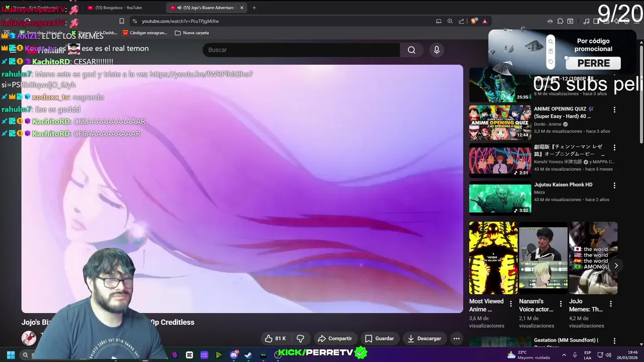
Task: Open options for Most Viewed Anime short
Action: coord(511,304)
